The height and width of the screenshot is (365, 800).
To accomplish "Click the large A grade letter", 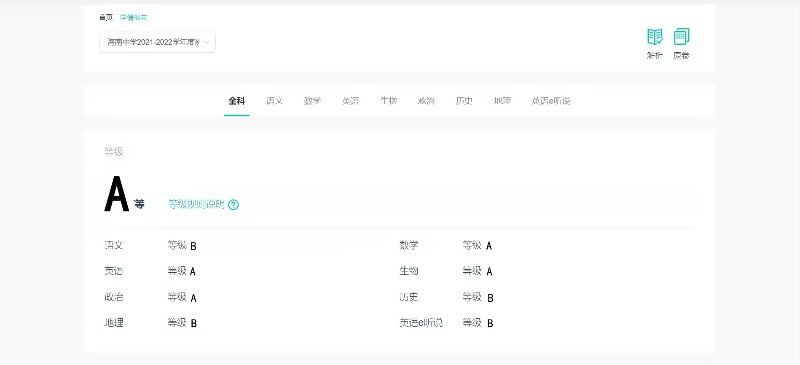I will (116, 194).
